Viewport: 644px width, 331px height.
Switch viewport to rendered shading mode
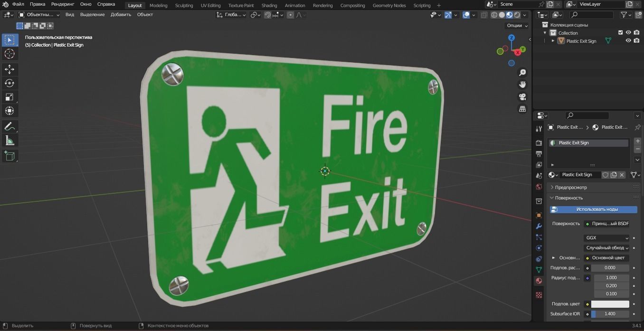(x=517, y=15)
